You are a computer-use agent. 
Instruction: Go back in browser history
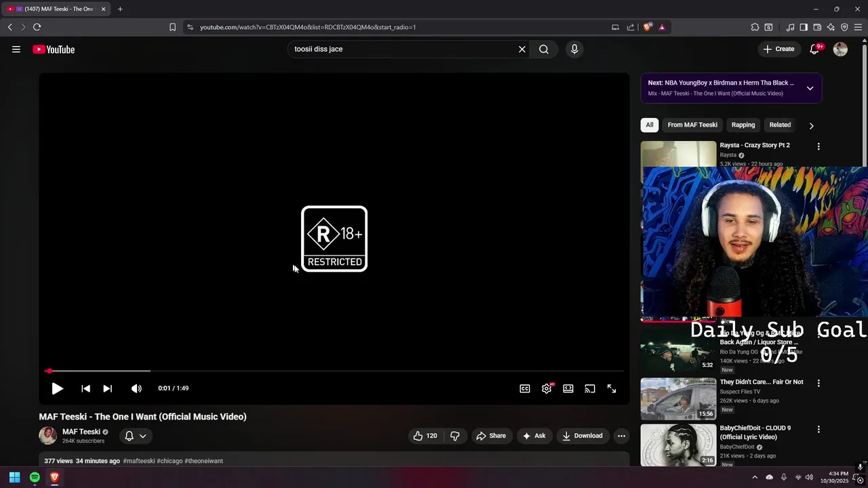pos(9,27)
